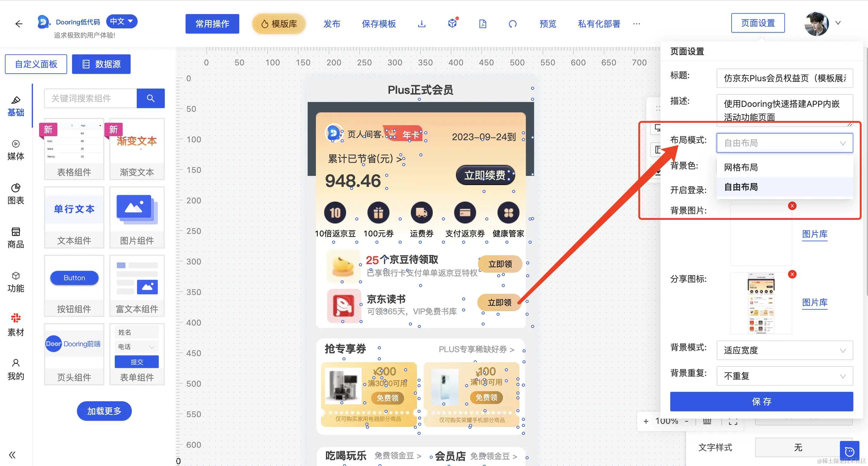Click 保存模板 in top bar
868x466 pixels.
point(379,24)
